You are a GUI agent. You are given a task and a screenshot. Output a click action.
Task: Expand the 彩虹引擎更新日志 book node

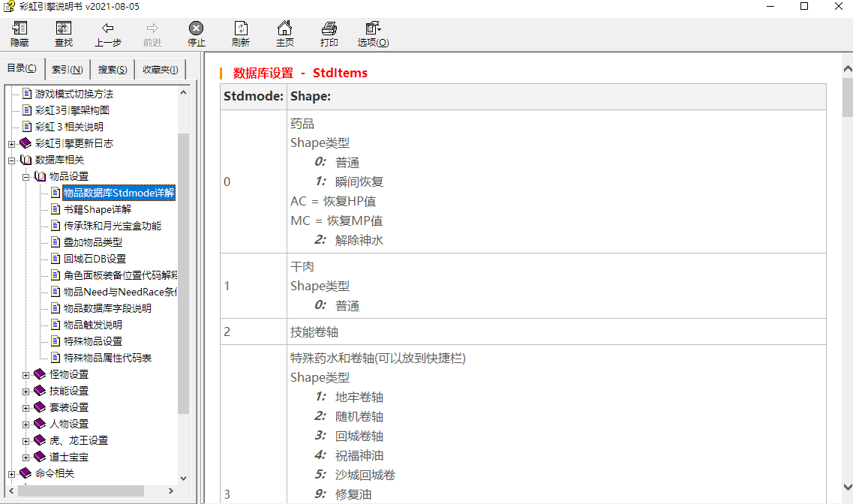12,143
